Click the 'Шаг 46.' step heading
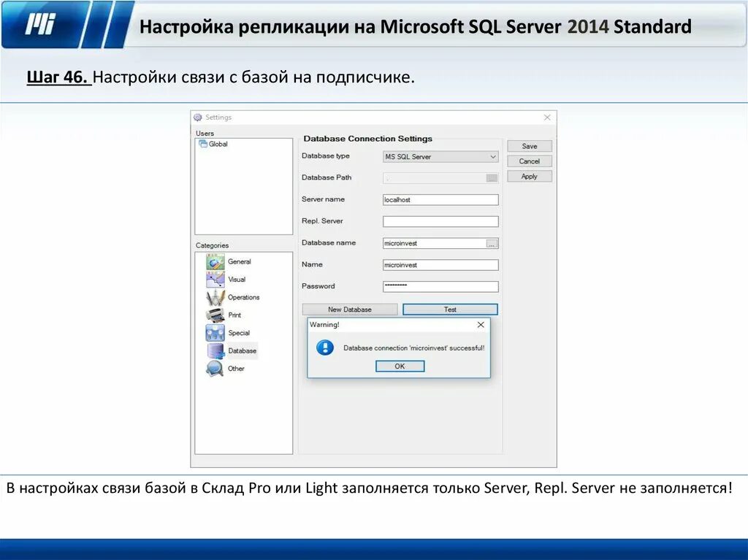 pyautogui.click(x=58, y=77)
